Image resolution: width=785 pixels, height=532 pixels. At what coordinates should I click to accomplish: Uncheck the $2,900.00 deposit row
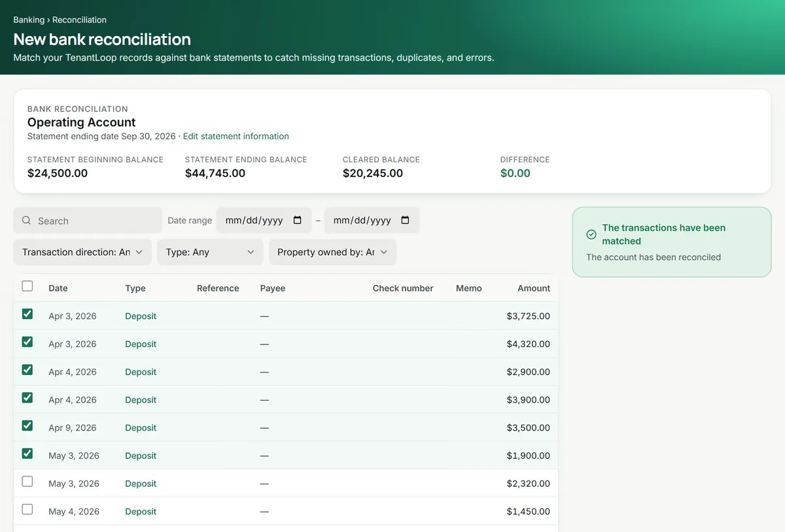point(27,370)
